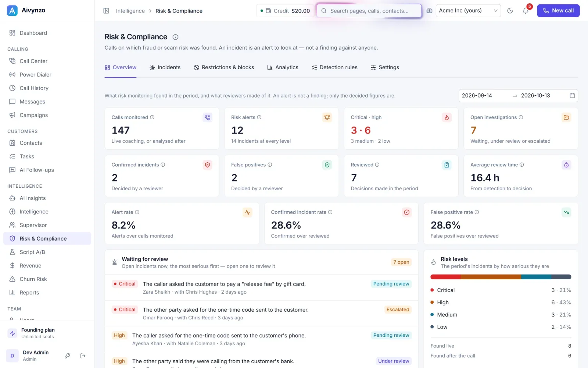This screenshot has height=368, width=588.
Task: Click the Escalated status on Omar Farooq incident
Action: coord(398,309)
